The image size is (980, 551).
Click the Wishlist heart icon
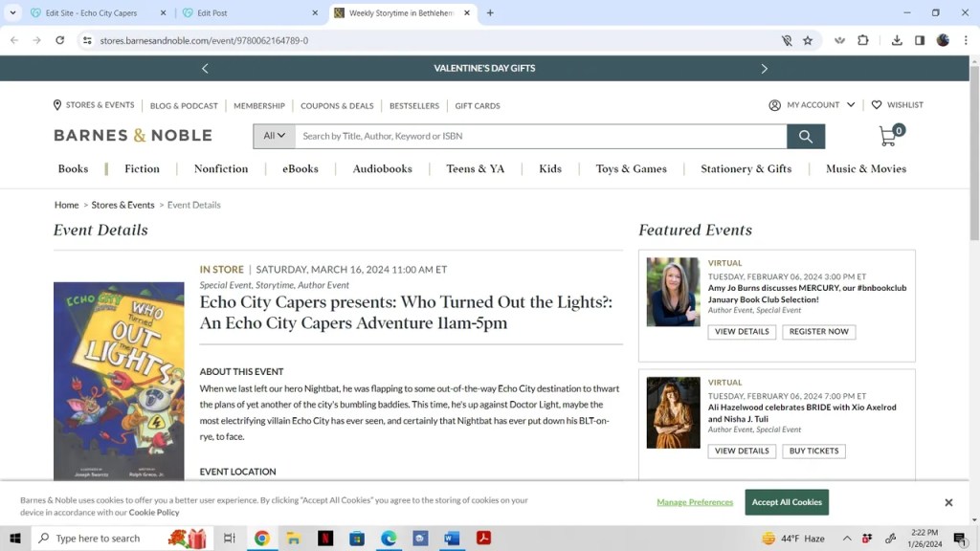click(876, 105)
